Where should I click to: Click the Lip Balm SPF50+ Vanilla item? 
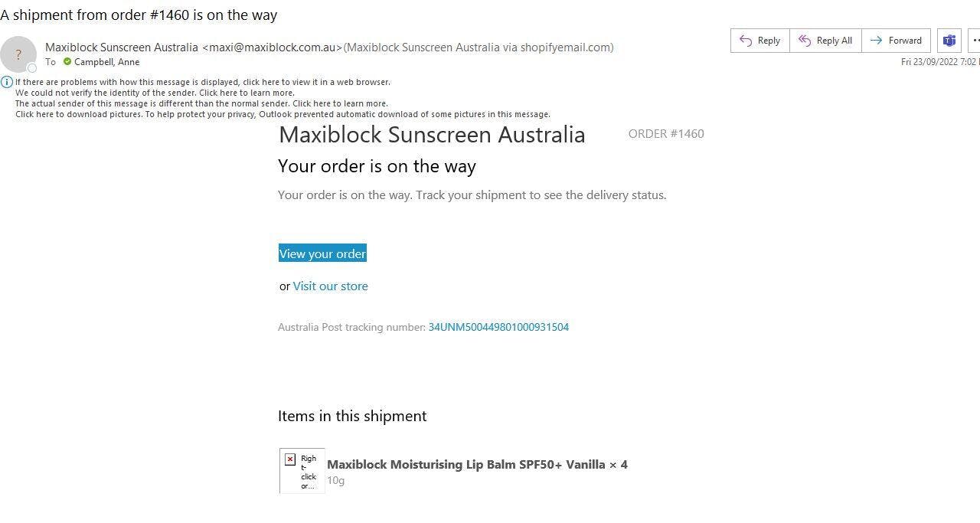477,464
